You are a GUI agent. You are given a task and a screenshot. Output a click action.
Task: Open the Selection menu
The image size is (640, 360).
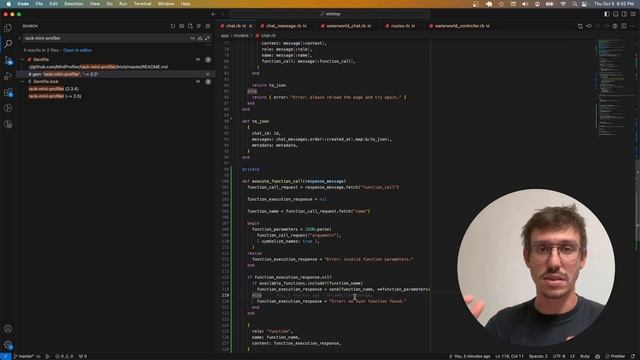[74, 4]
